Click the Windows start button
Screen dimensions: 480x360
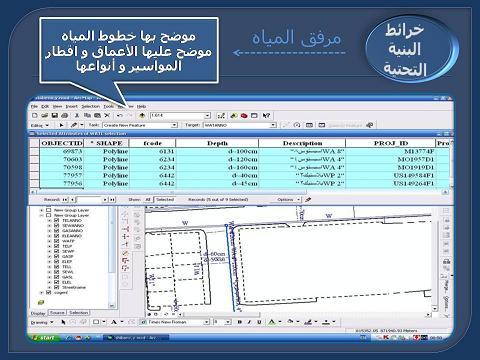click(x=44, y=338)
